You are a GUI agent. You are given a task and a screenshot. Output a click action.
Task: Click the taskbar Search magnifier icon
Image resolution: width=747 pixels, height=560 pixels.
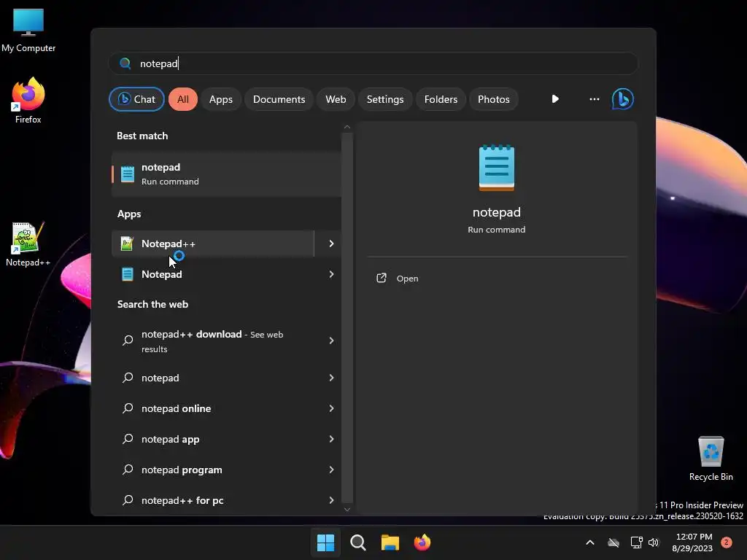click(x=357, y=542)
